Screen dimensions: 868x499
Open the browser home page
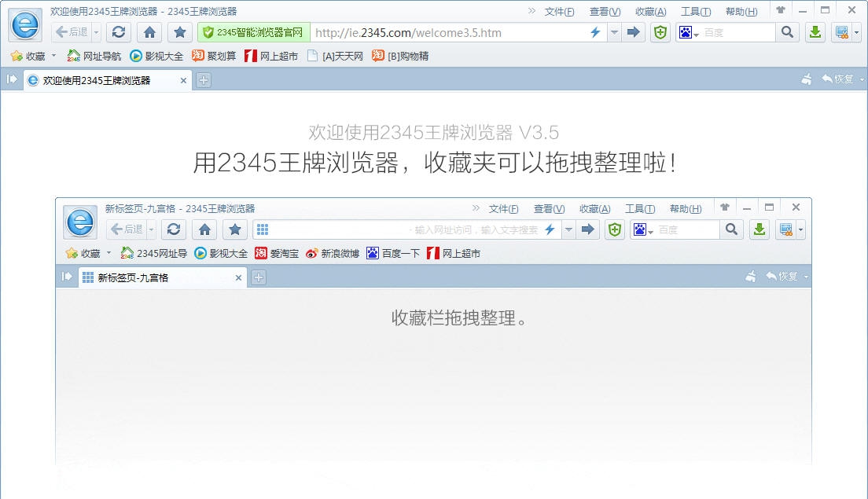(x=149, y=33)
